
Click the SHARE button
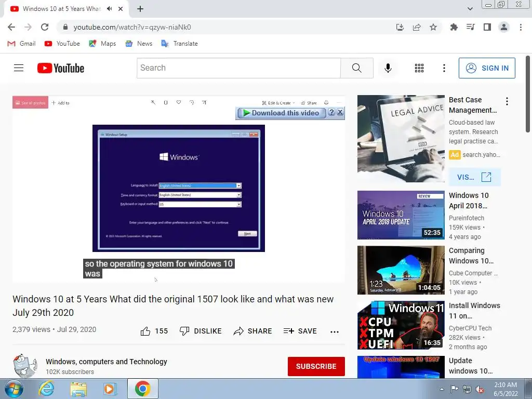point(253,331)
